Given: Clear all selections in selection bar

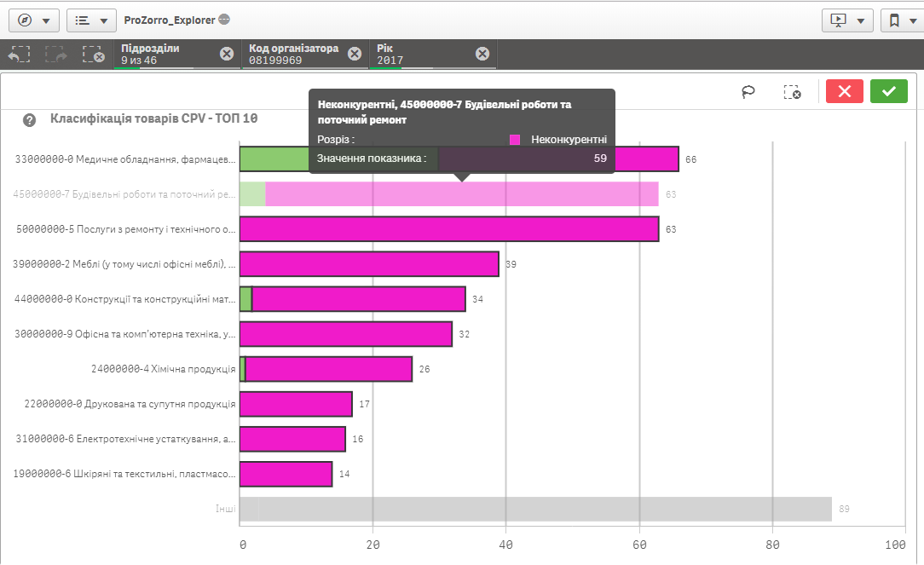Looking at the screenshot, I should tap(93, 55).
